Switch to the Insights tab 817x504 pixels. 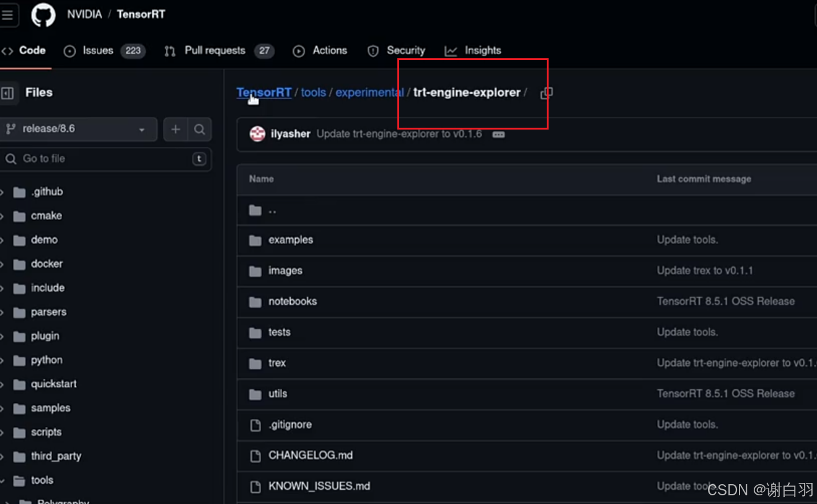pos(473,51)
